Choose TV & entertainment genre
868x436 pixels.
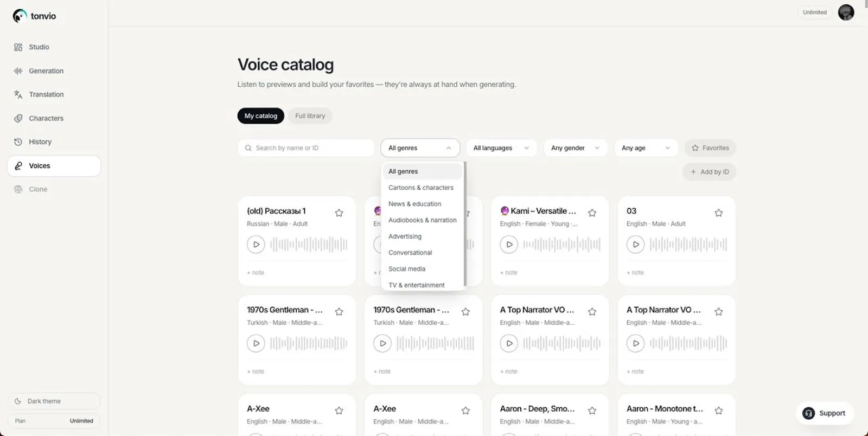[422, 285]
